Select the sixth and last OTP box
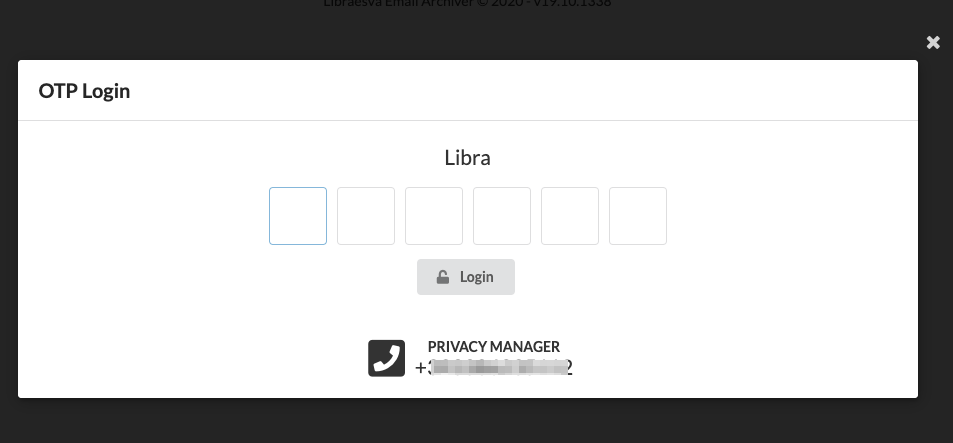 [x=638, y=216]
